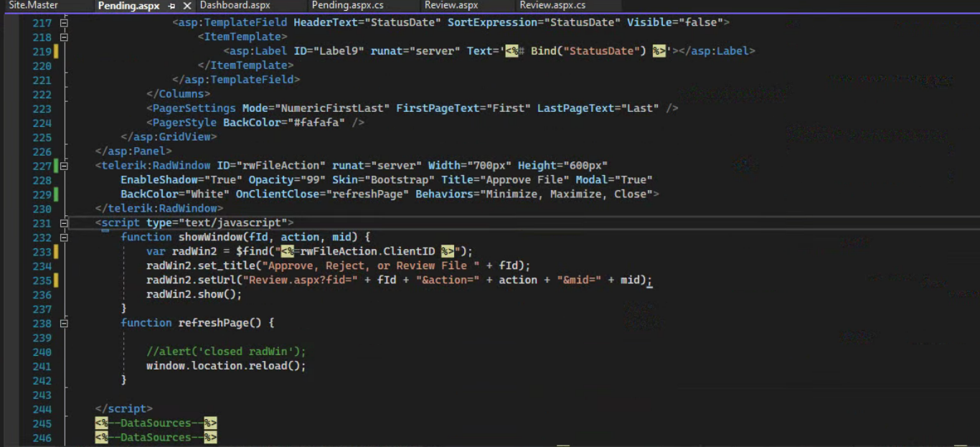Click the first DataSources comment on line 245
Screen dimensions: 980x447
point(156,423)
